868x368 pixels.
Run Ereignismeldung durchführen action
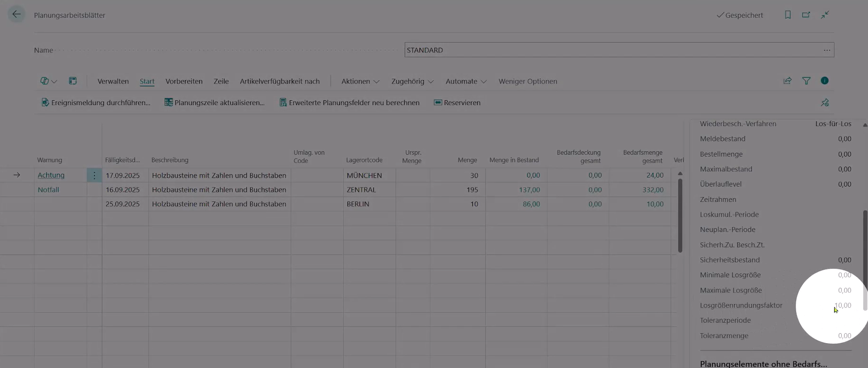[x=96, y=103]
